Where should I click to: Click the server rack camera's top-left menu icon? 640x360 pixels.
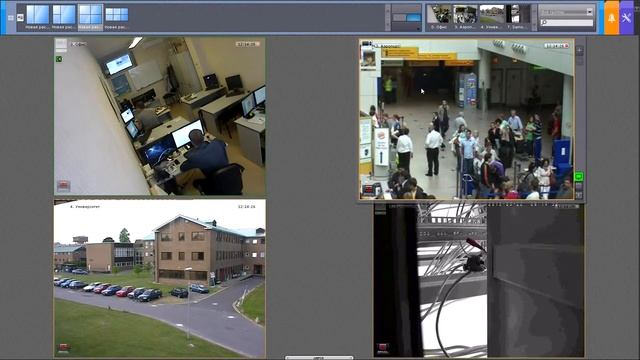click(x=380, y=208)
